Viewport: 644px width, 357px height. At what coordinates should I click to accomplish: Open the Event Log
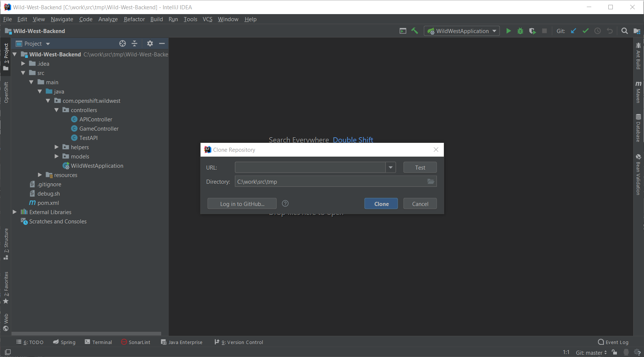click(x=613, y=342)
